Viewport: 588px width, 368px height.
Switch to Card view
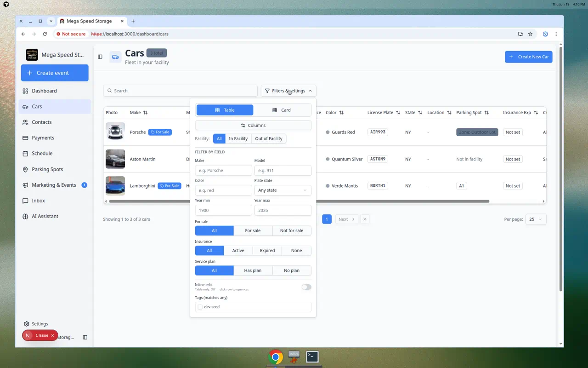[282, 110]
